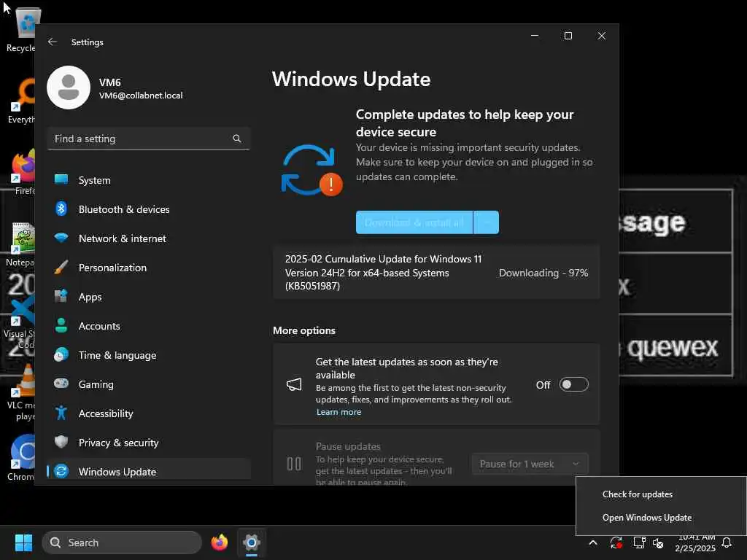Show hidden icons tray chevron
Viewport: 747px width, 560px height.
tap(593, 542)
